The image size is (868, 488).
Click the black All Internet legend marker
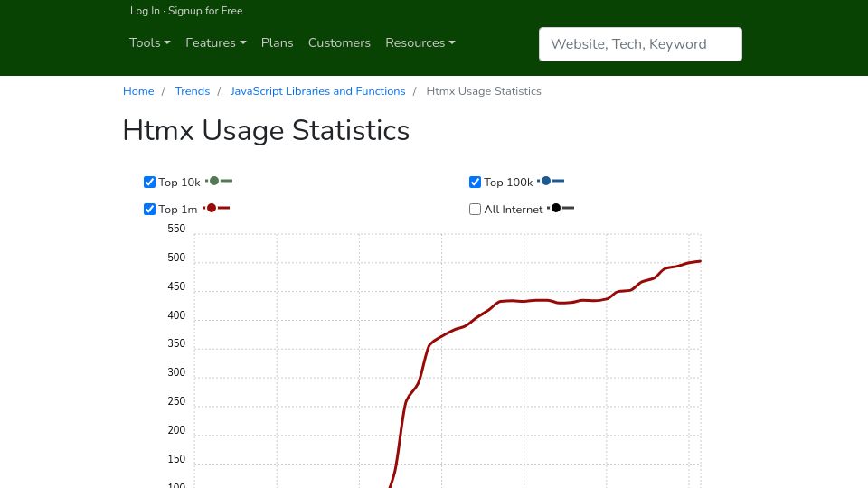[561, 208]
